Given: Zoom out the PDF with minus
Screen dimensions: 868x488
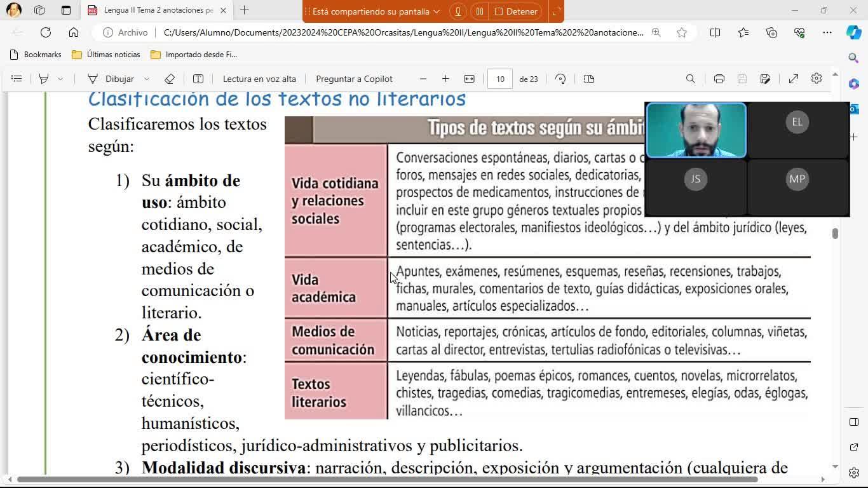Looking at the screenshot, I should 423,79.
